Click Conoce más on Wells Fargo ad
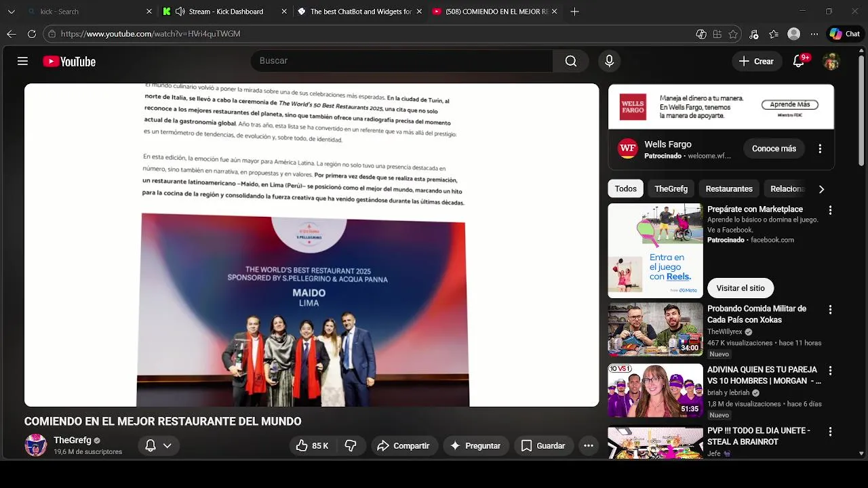The width and height of the screenshot is (868, 488). tap(774, 148)
